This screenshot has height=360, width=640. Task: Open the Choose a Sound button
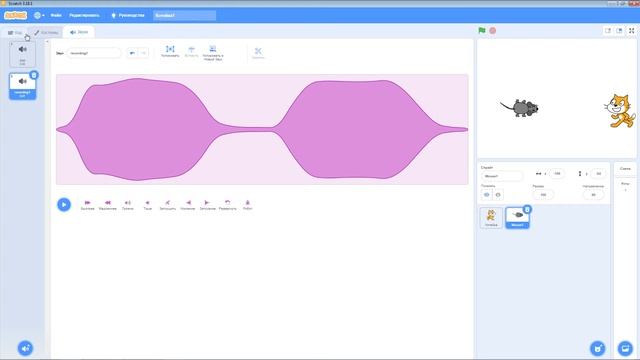tap(25, 348)
